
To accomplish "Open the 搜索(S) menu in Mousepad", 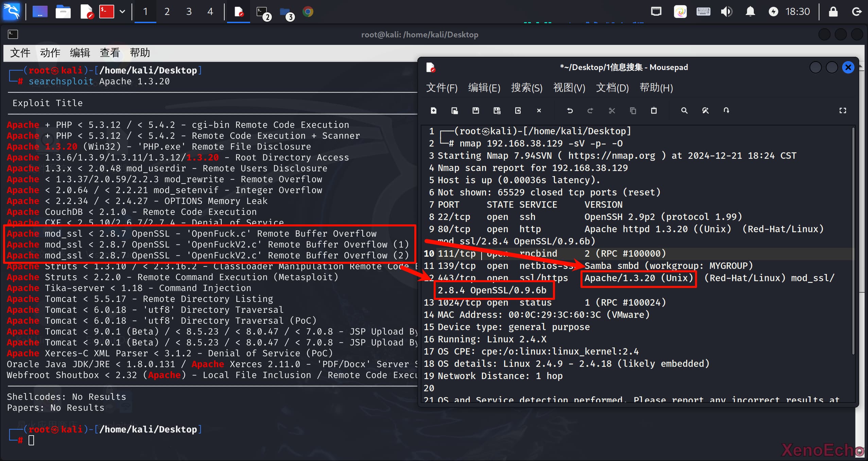I will coord(526,88).
